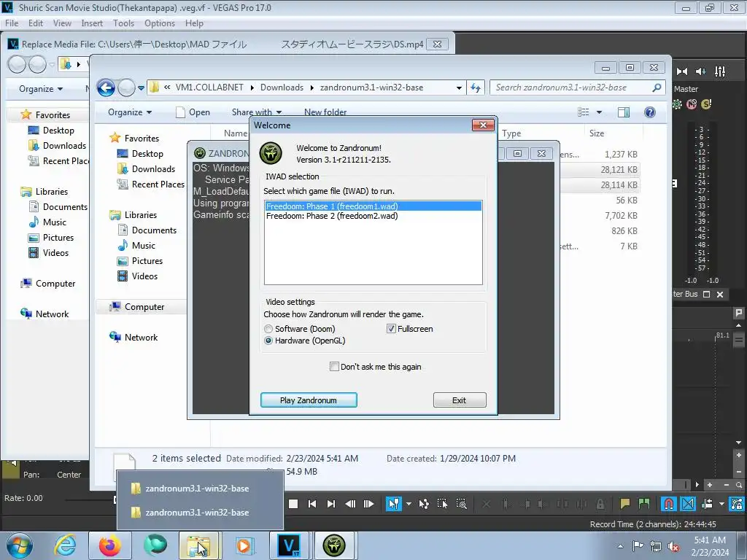The image size is (747, 560).
Task: Step to next frame
Action: pyautogui.click(x=368, y=504)
